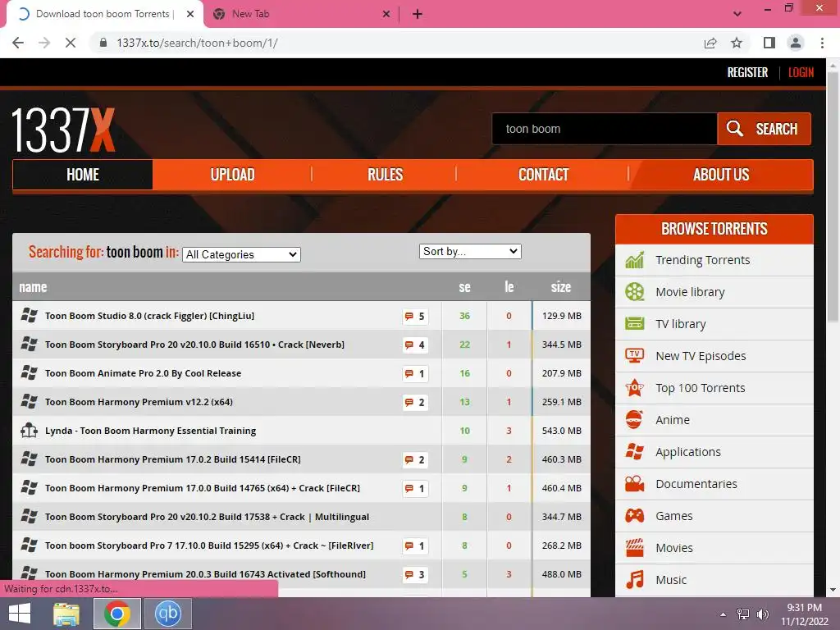The width and height of the screenshot is (840, 630).
Task: Click the Movie library film reel icon
Action: pos(634,292)
